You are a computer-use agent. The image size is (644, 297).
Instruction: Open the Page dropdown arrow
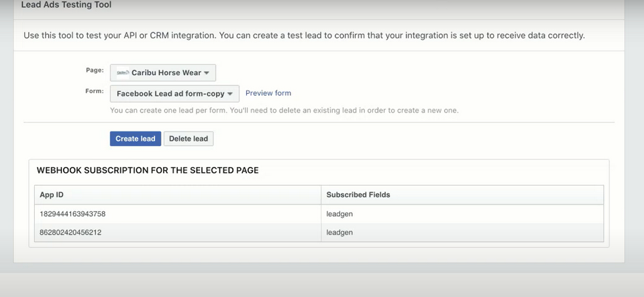pos(207,73)
